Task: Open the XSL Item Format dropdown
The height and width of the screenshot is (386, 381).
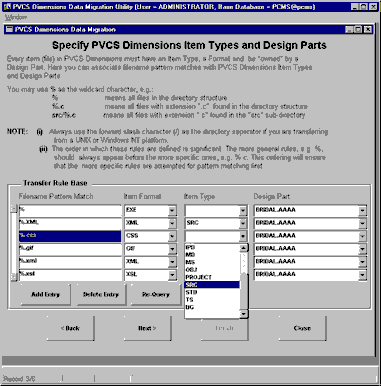Action: (172, 275)
